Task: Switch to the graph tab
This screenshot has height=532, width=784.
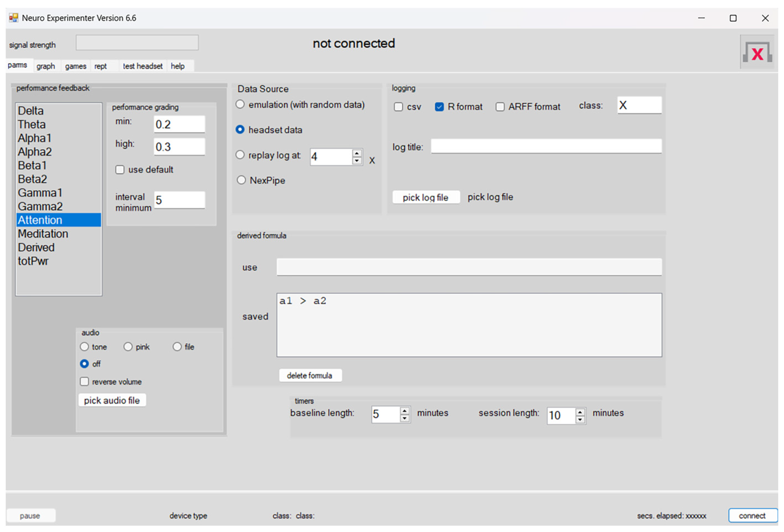Action: 46,66
